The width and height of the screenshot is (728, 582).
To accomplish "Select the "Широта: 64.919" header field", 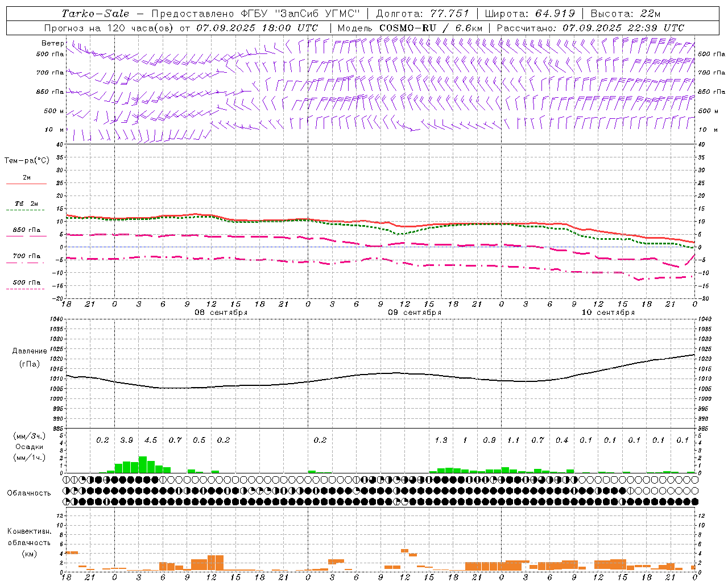I will (530, 14).
